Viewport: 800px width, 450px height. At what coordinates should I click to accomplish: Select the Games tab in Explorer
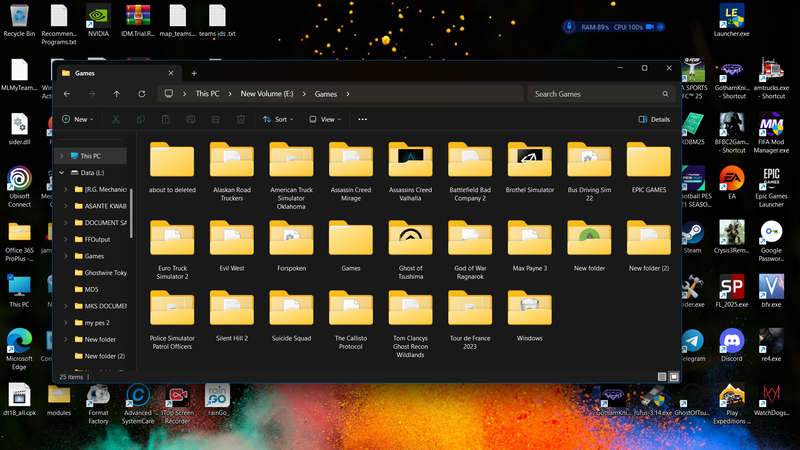[x=117, y=73]
